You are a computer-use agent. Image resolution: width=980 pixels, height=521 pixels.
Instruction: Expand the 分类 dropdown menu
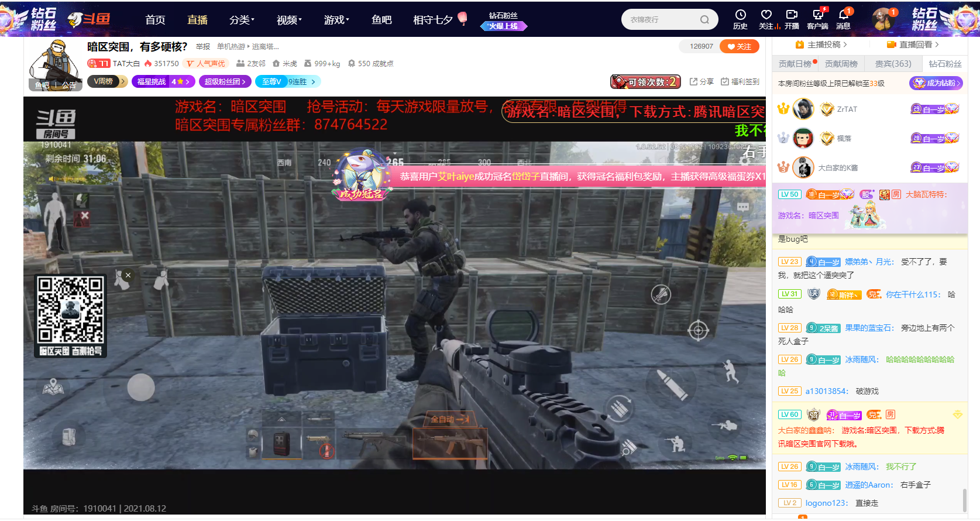[242, 20]
